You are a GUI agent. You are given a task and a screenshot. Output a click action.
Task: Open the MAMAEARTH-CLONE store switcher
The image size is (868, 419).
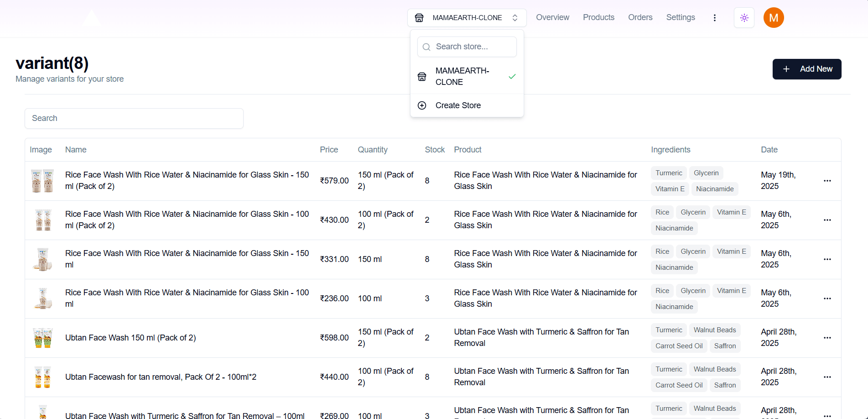point(467,18)
